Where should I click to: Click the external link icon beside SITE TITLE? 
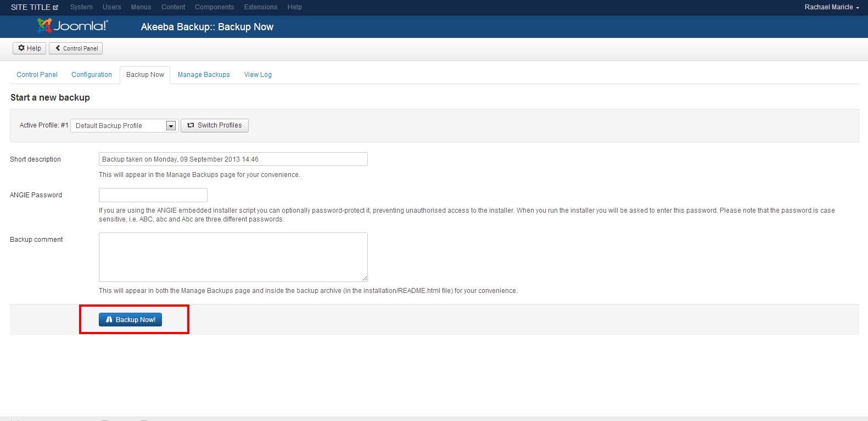[55, 8]
